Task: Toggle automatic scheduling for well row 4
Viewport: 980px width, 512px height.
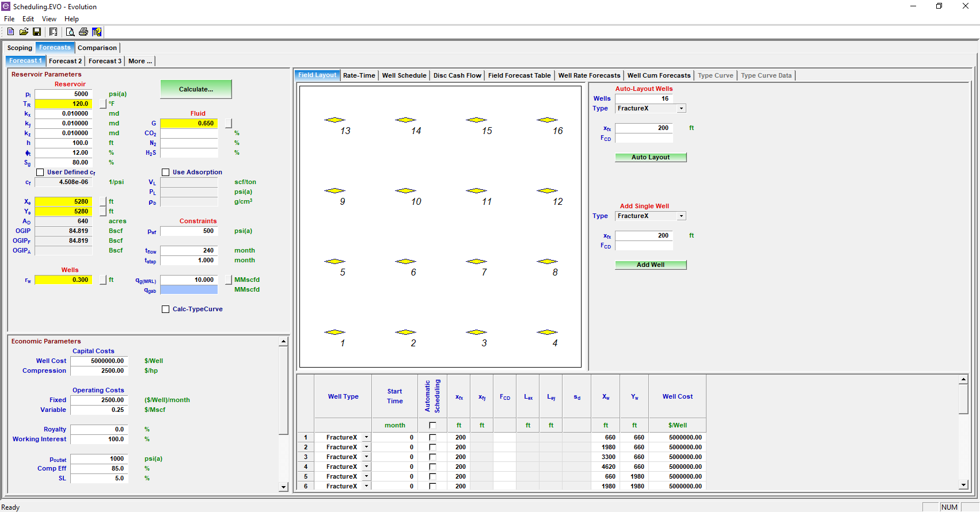Action: pos(432,467)
